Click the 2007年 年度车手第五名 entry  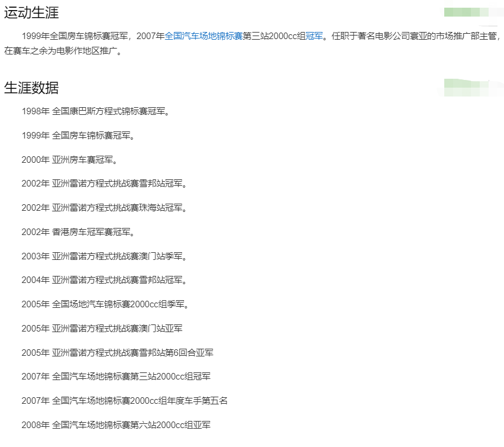click(x=124, y=401)
